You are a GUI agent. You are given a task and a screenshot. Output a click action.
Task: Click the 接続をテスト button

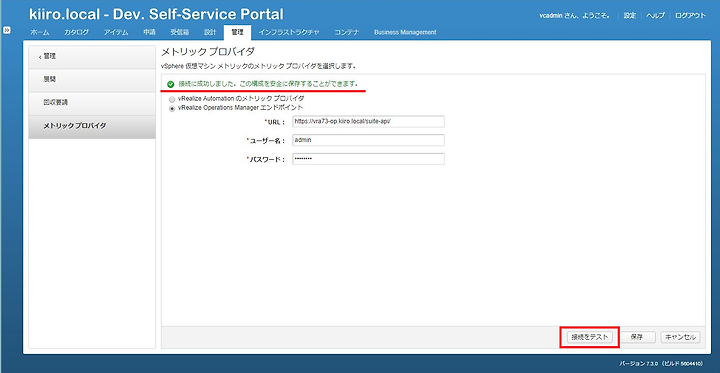(x=590, y=337)
